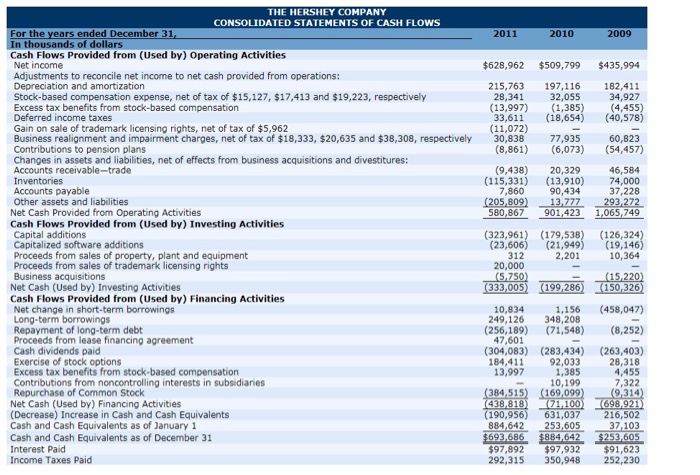
Task: Click the Interest Paid label
Action: coord(38,450)
